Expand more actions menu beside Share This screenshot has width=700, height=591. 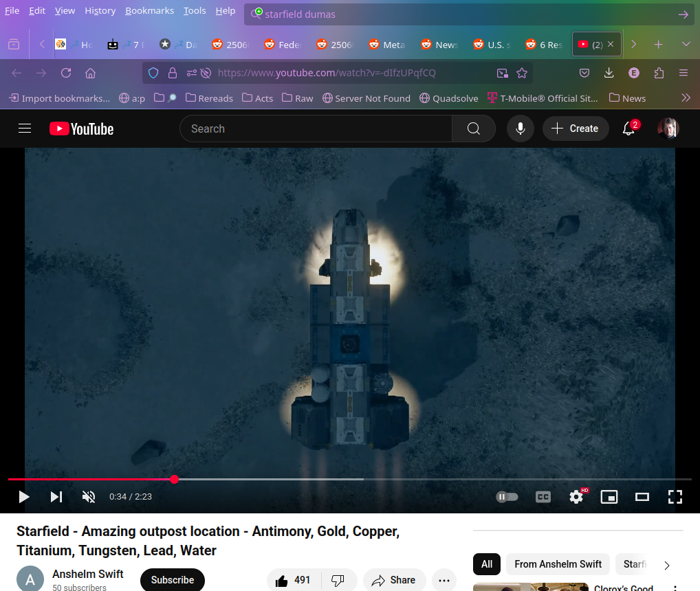tap(445, 580)
